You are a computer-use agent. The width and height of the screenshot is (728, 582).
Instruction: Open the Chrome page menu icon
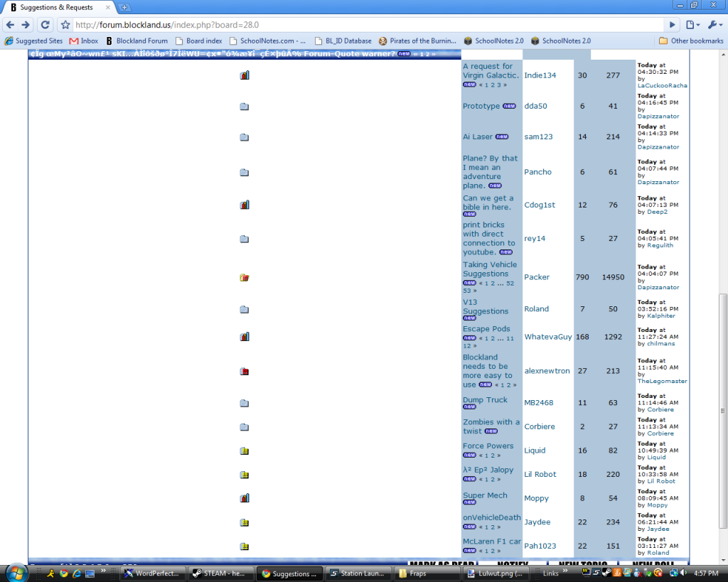(692, 25)
